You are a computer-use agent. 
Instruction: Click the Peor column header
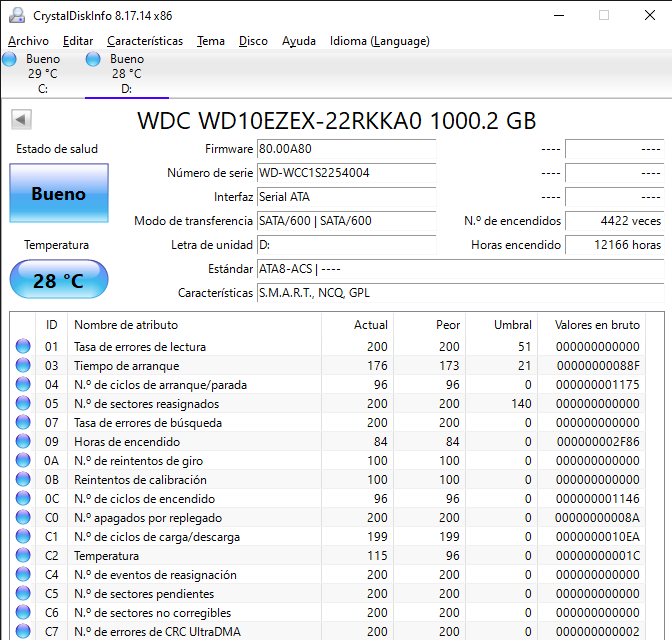(429, 325)
